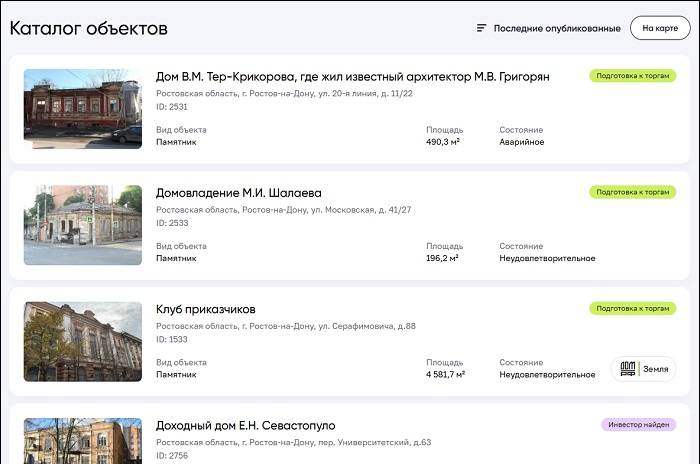700x464 pixels.
Task: Click Неудовлетворительное in the Клуб приказчиков card
Action: 547,374
